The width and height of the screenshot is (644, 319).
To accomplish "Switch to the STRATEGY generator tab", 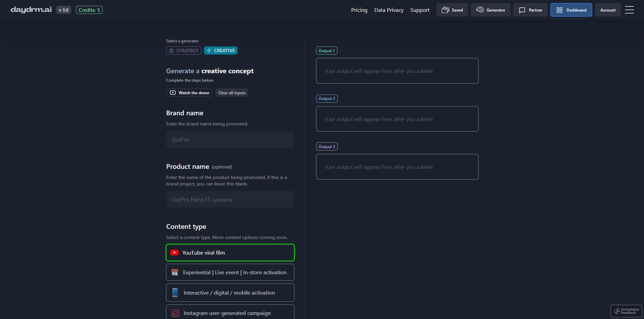I will (x=184, y=51).
